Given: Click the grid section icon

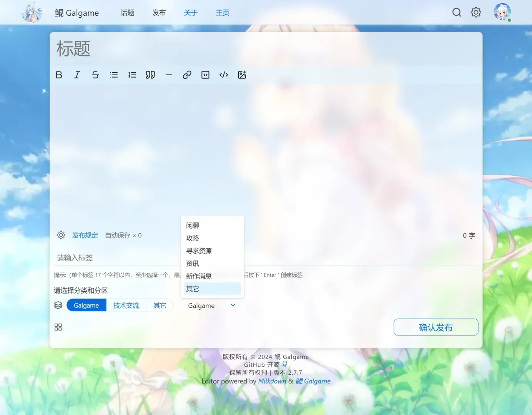Looking at the screenshot, I should point(58,327).
